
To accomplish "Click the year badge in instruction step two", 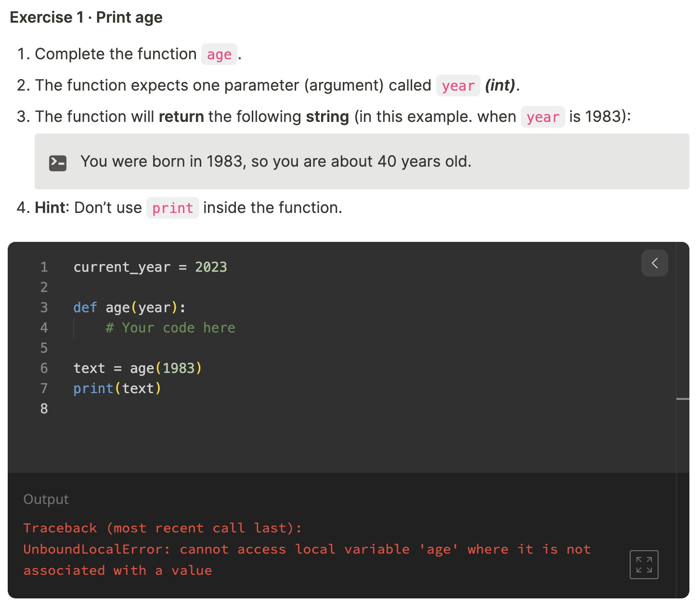I will 458,85.
